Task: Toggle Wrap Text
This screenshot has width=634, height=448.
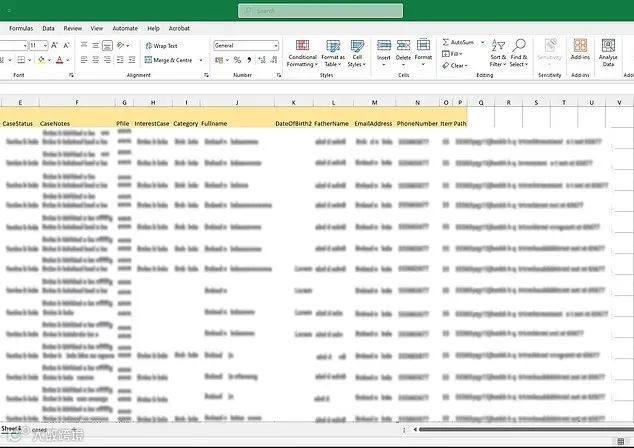Action: [162, 46]
